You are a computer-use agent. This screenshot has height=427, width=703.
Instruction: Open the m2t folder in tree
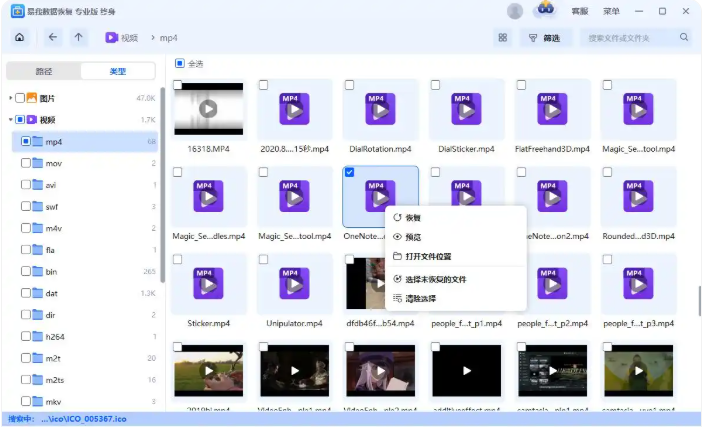pos(85,358)
